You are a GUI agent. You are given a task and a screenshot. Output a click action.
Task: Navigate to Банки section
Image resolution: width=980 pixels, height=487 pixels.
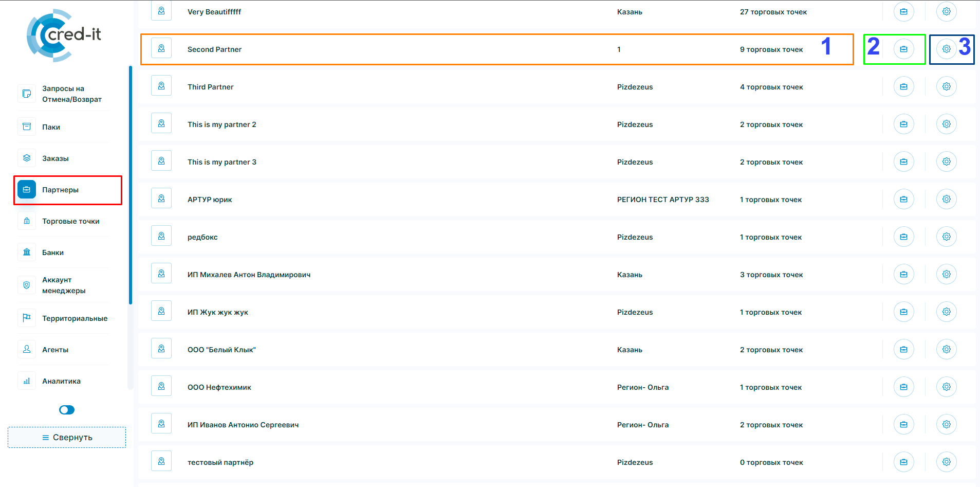pos(53,252)
